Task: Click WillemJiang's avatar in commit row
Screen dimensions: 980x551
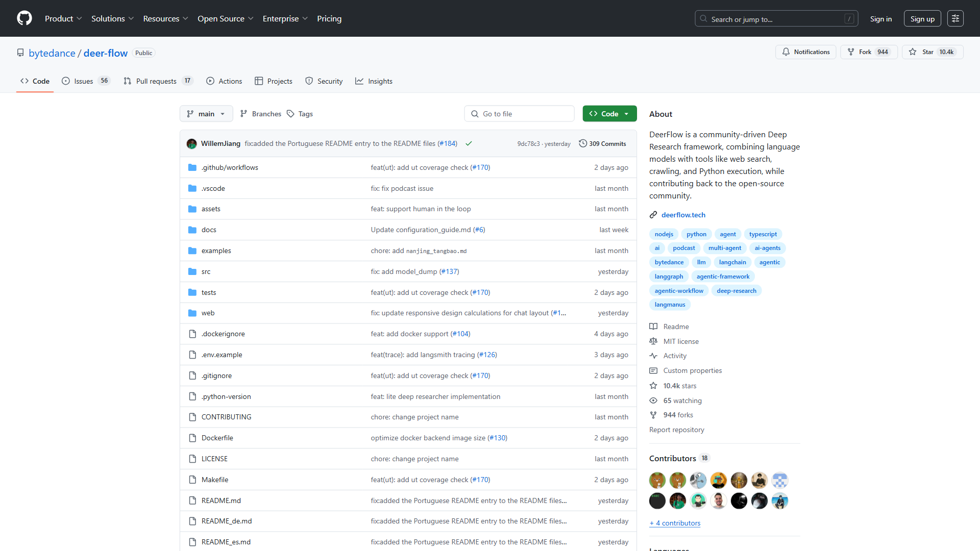Action: pos(192,144)
